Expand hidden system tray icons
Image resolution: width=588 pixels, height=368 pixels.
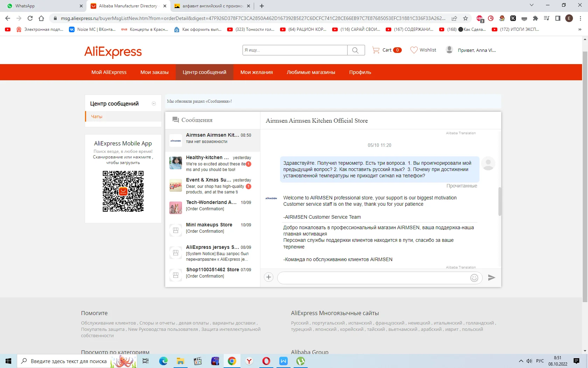pyautogui.click(x=521, y=361)
